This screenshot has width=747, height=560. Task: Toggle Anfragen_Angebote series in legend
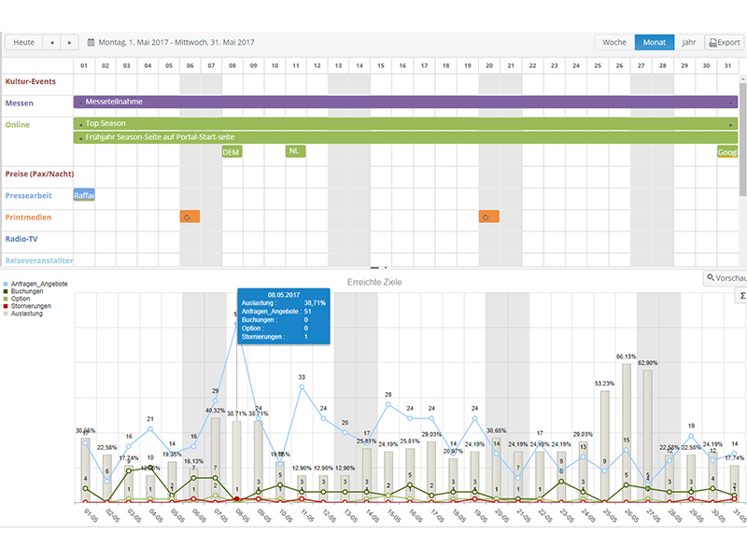click(x=37, y=284)
